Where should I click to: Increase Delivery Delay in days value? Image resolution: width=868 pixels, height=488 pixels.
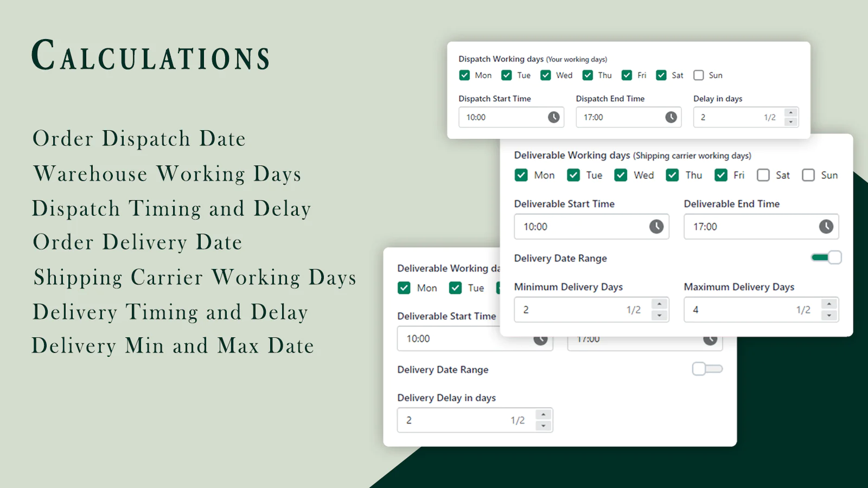(543, 415)
